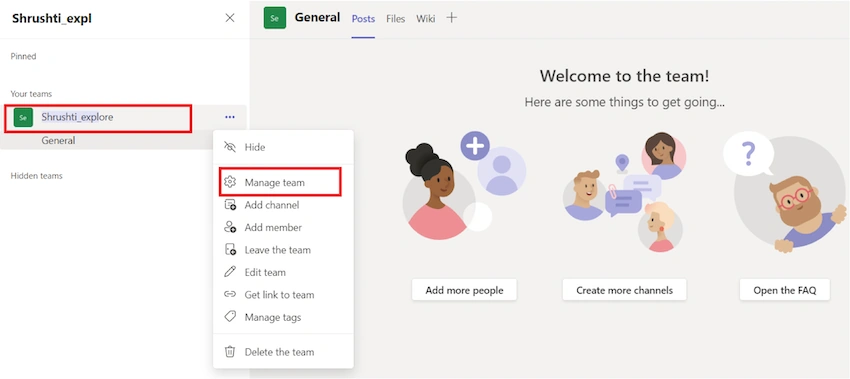Open Manage tags menu entry
850x379 pixels.
283,317
